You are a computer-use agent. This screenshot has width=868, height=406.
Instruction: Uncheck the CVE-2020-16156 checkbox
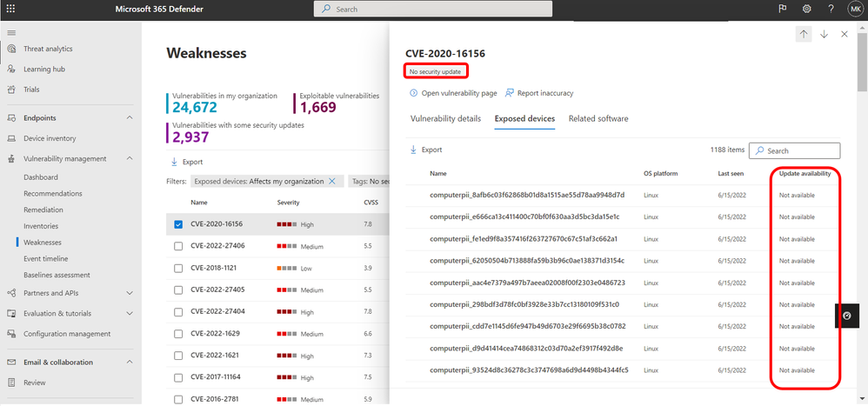click(x=178, y=224)
